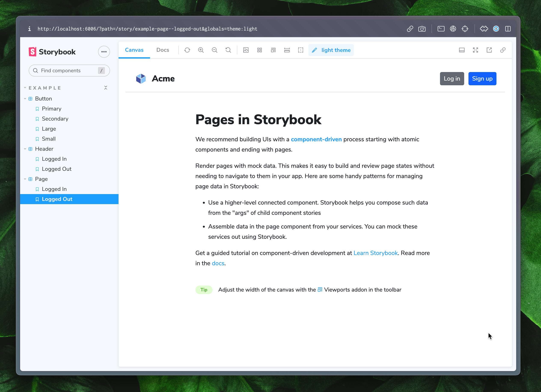This screenshot has height=392, width=541.
Task: Click the open in new window icon
Action: [489, 50]
